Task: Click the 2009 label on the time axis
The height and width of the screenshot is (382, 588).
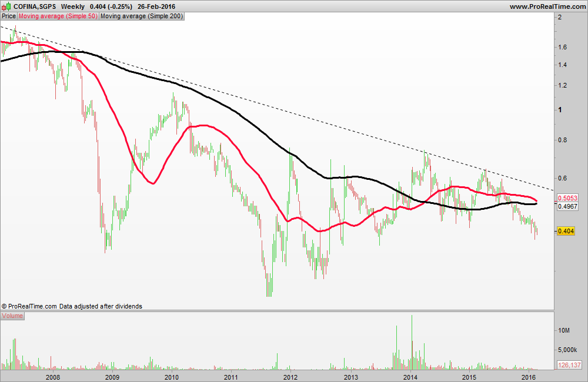Action: (112, 377)
